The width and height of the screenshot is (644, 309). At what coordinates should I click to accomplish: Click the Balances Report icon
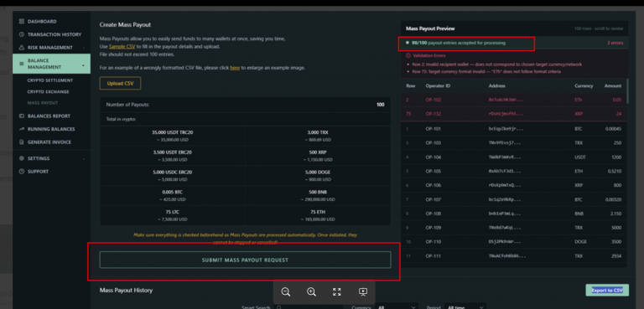tap(22, 116)
